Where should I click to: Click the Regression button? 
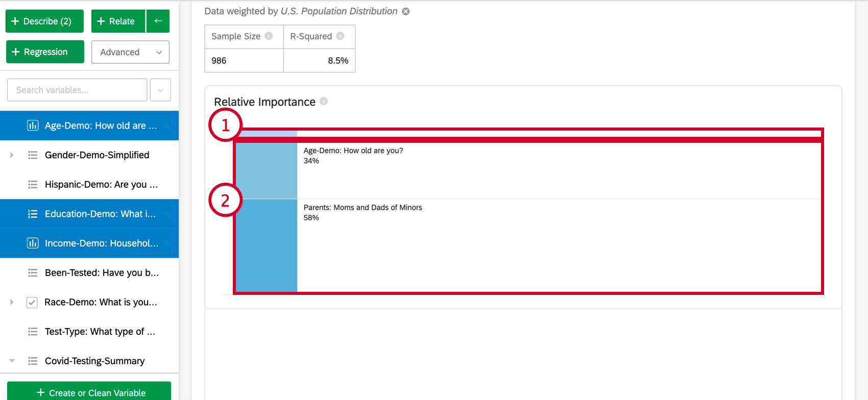pyautogui.click(x=45, y=52)
